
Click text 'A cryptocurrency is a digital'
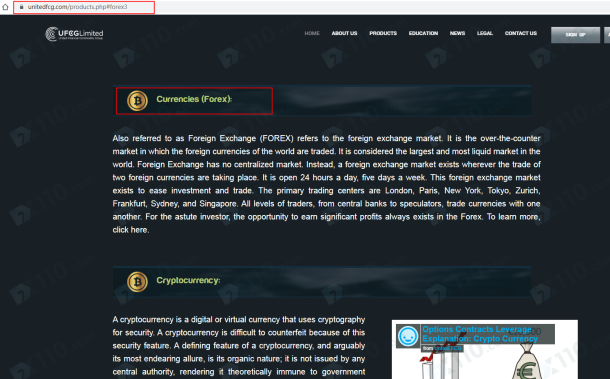[162, 320]
